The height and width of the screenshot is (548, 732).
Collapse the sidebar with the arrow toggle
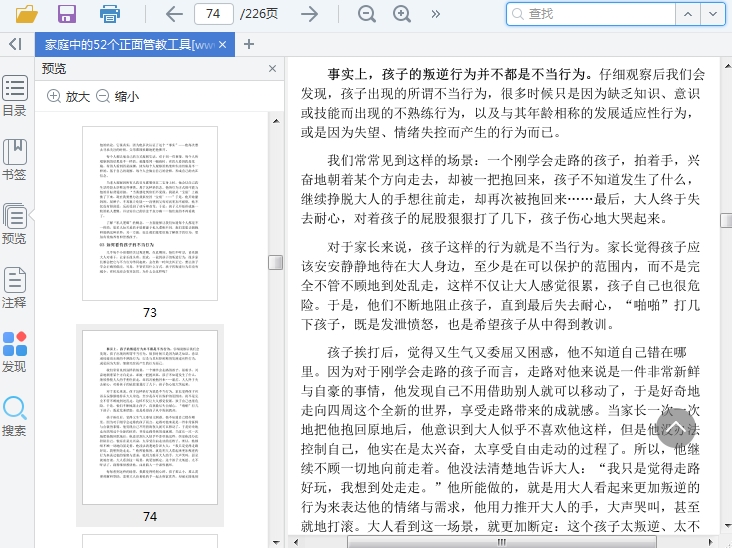[x=15, y=44]
